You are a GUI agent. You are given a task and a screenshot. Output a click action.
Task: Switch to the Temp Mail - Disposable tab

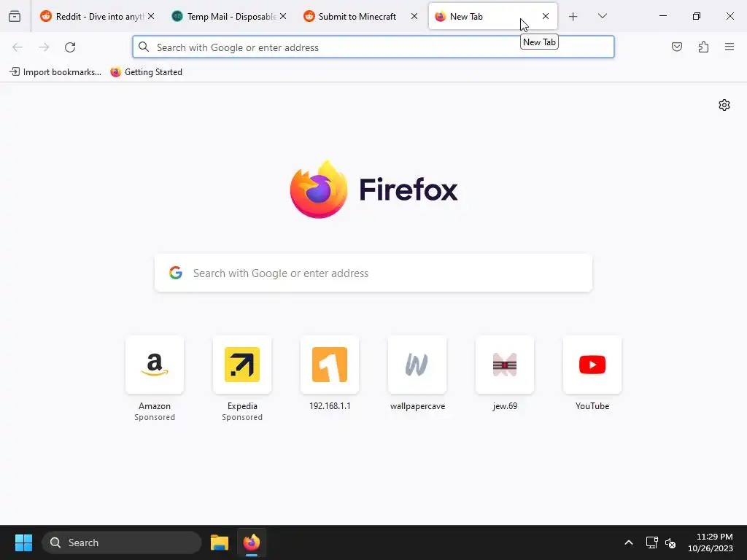(230, 16)
